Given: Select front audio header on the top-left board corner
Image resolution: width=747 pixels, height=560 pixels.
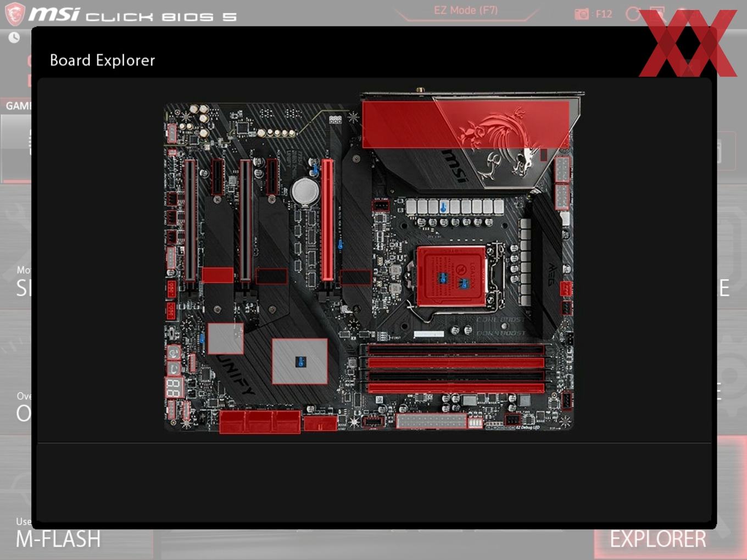Looking at the screenshot, I should (x=171, y=133).
